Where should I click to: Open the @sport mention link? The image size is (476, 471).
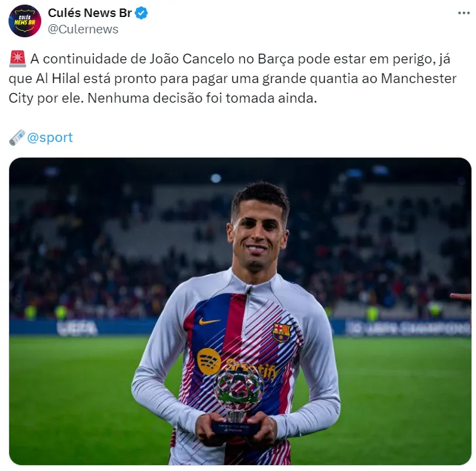click(50, 137)
